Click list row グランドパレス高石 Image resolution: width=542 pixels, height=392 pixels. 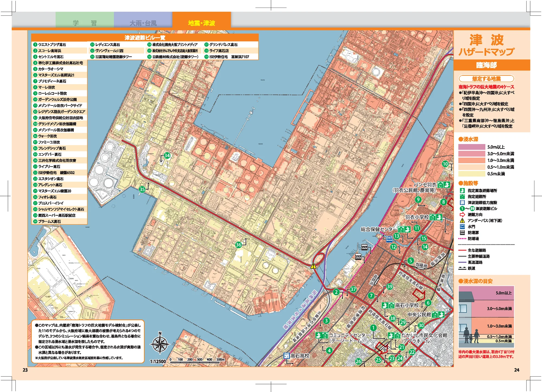[231, 45]
